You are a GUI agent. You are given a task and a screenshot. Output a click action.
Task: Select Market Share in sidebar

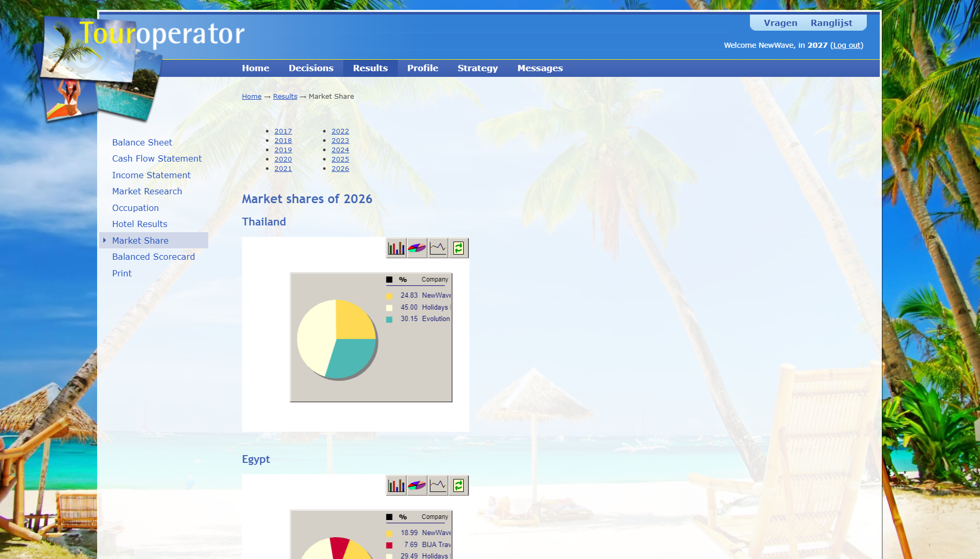(154, 241)
